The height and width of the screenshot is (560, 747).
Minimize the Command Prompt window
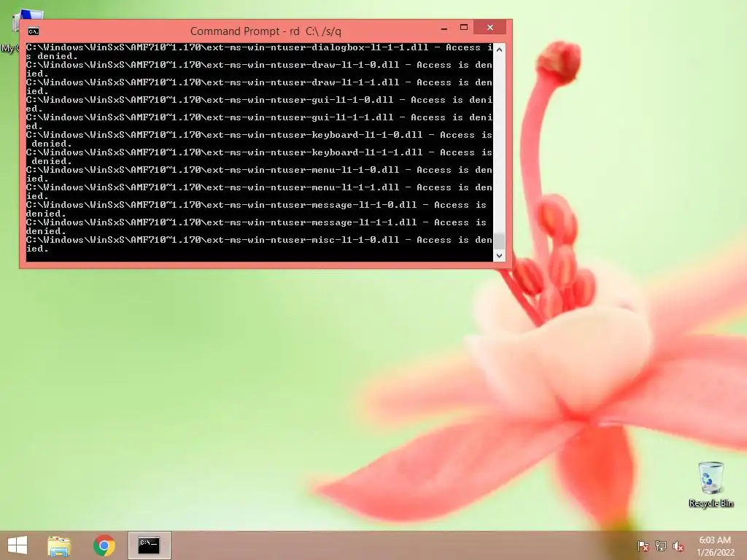tap(444, 28)
